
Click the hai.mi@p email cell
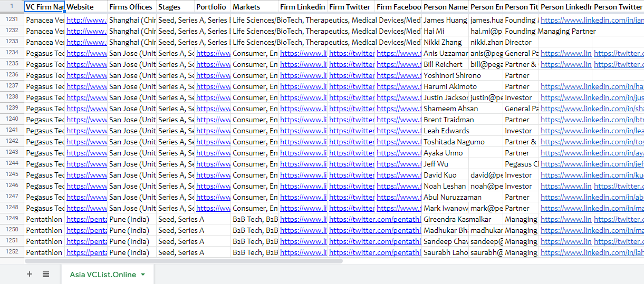[486, 31]
